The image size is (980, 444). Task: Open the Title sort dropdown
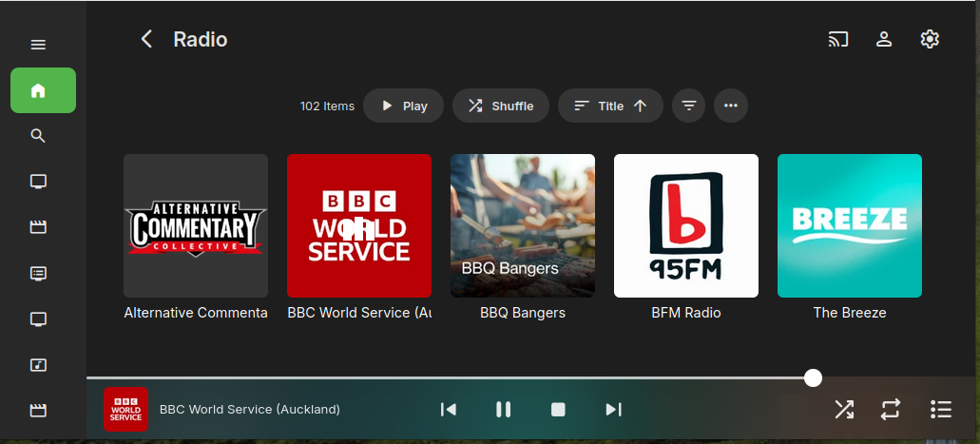610,106
